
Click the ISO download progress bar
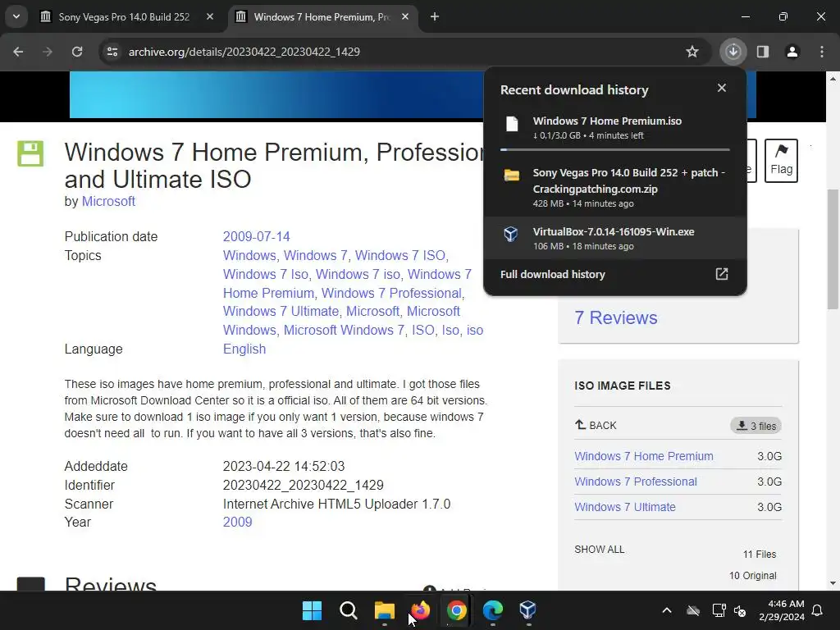point(615,150)
